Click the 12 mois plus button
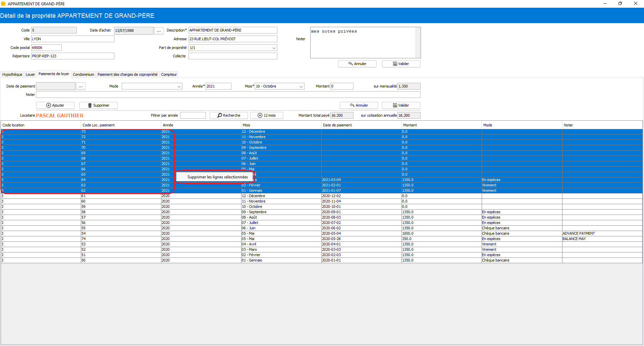 click(x=267, y=115)
